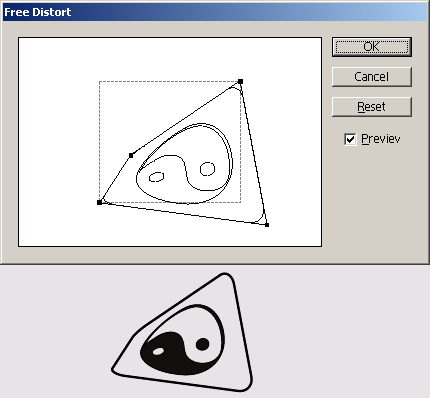Click the Preview checkbox label text
Screen dimensions: 430x398
(381, 139)
